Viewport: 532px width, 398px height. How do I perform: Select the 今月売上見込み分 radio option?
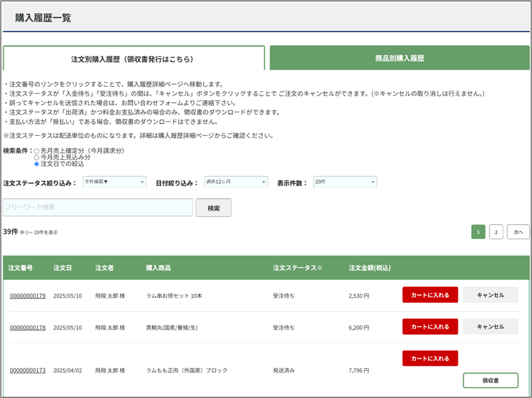pyautogui.click(x=37, y=158)
